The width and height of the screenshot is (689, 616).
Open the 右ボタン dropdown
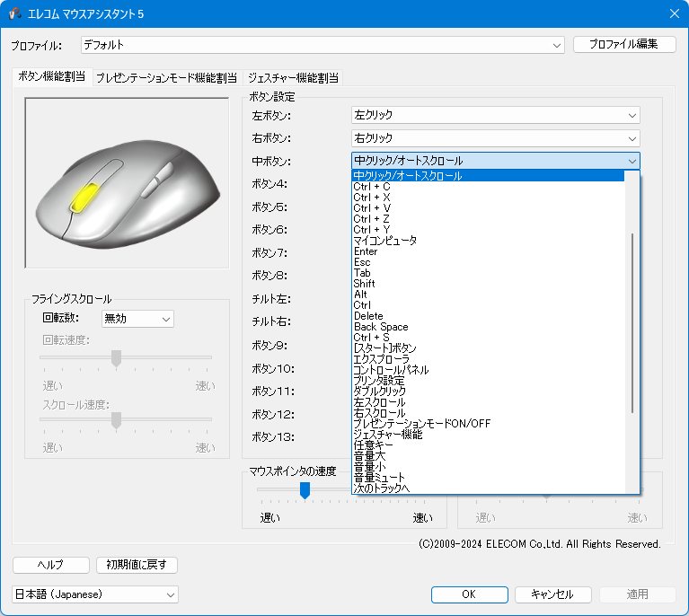click(x=495, y=138)
